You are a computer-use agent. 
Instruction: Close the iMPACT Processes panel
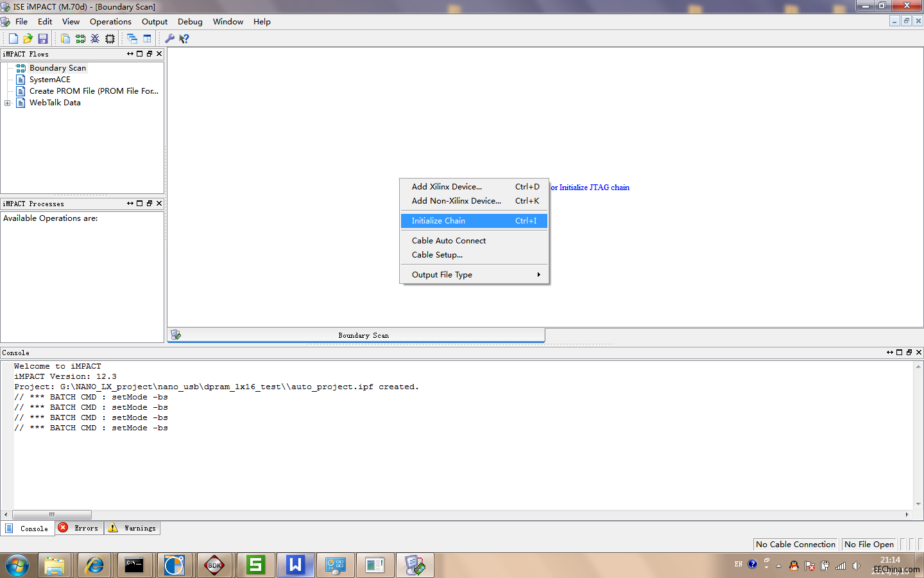pos(159,204)
